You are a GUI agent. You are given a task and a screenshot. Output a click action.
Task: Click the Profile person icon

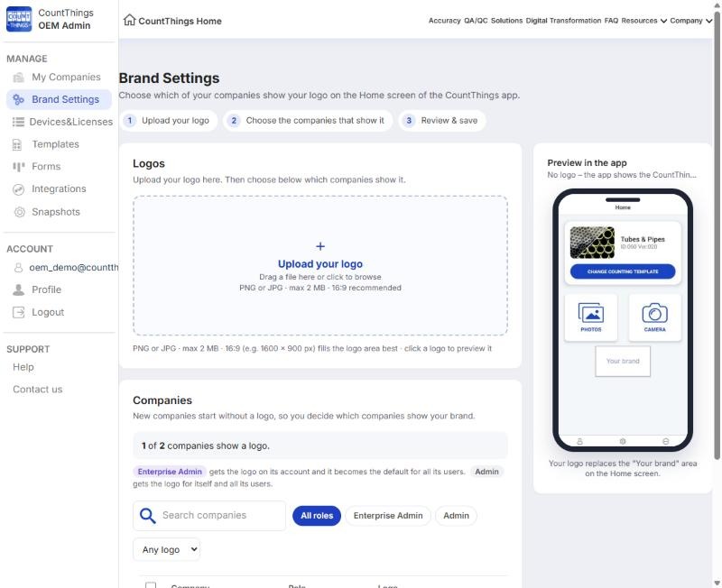pos(18,289)
